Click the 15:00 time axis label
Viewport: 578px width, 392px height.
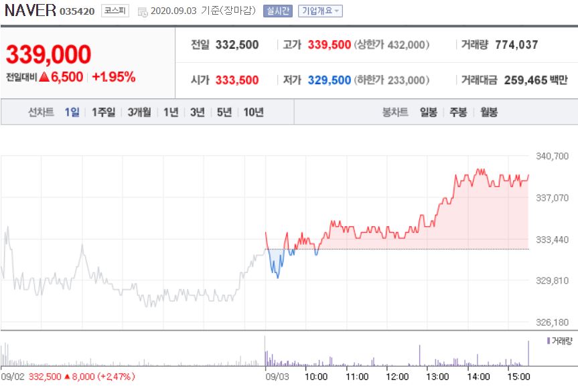point(518,377)
